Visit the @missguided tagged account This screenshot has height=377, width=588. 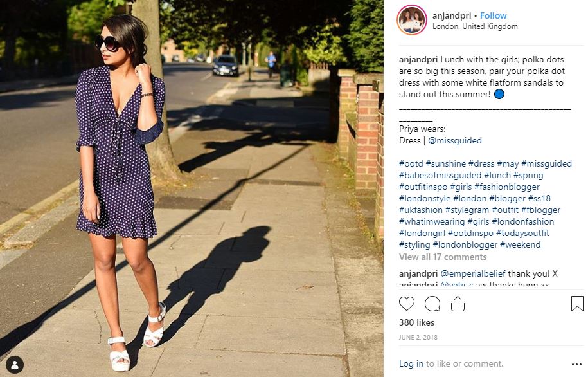pos(454,140)
